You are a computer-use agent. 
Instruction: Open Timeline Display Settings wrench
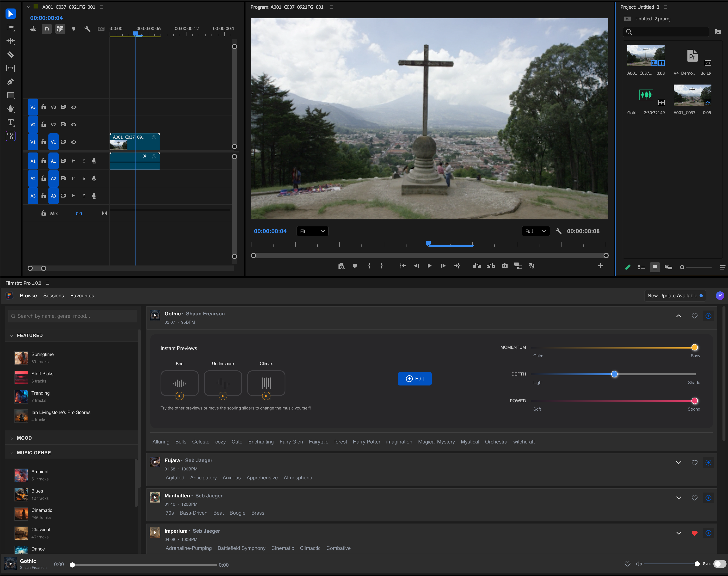(x=87, y=29)
